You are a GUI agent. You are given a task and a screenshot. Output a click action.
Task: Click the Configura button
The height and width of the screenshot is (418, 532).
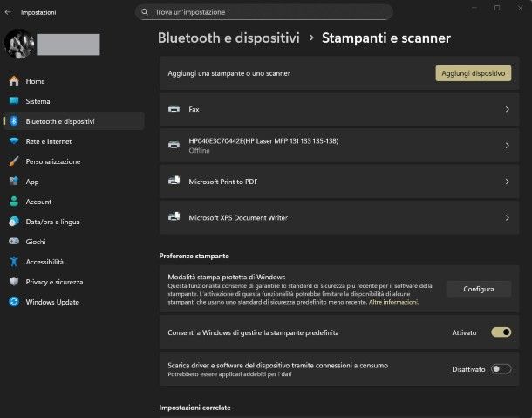point(478,289)
